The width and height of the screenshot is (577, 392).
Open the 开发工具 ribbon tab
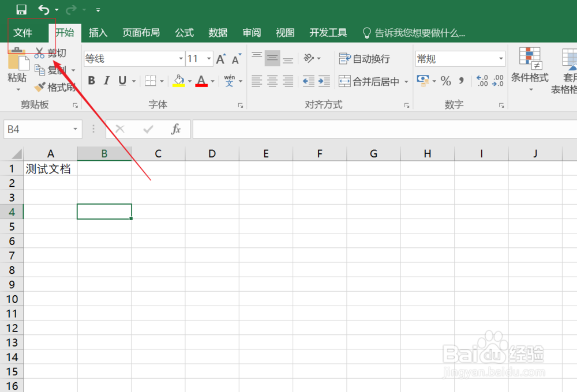tap(328, 33)
